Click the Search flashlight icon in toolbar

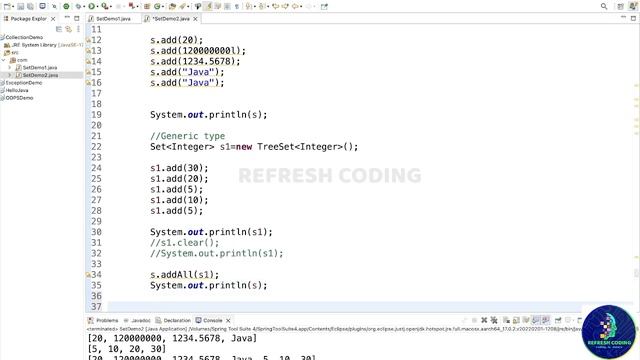click(182, 6)
